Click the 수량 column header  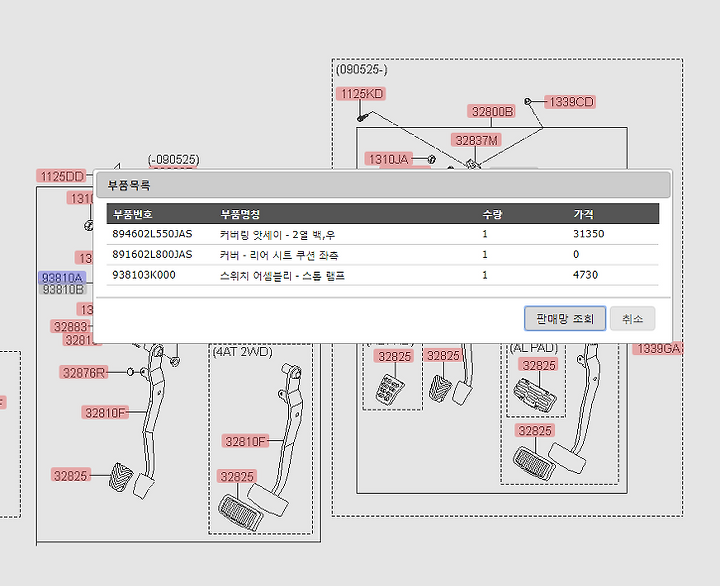pyautogui.click(x=492, y=214)
